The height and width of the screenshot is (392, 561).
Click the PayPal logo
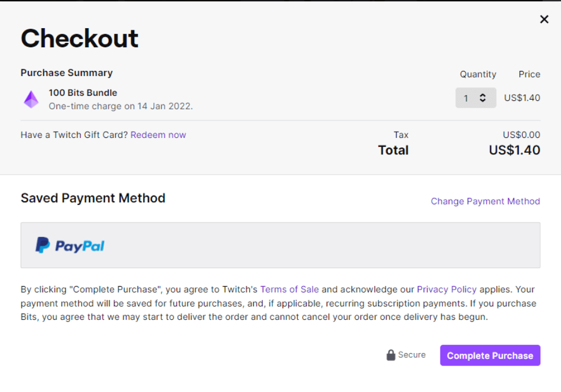[x=70, y=246]
